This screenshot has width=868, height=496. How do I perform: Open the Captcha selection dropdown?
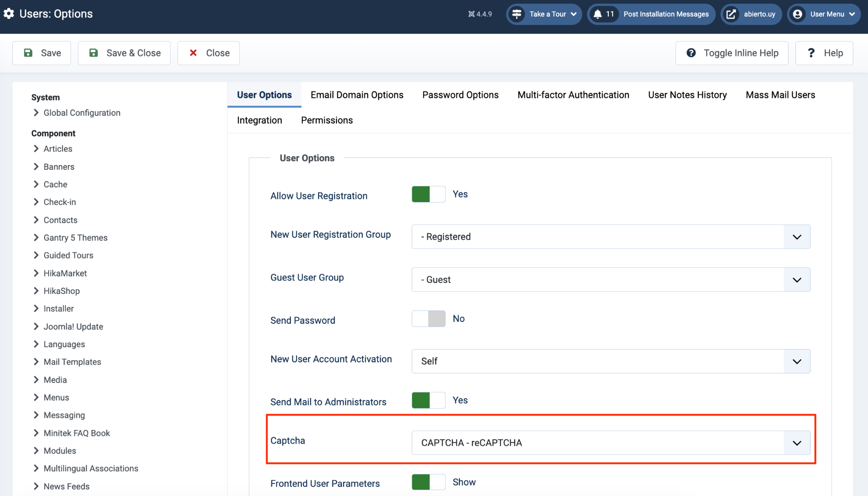coord(611,443)
